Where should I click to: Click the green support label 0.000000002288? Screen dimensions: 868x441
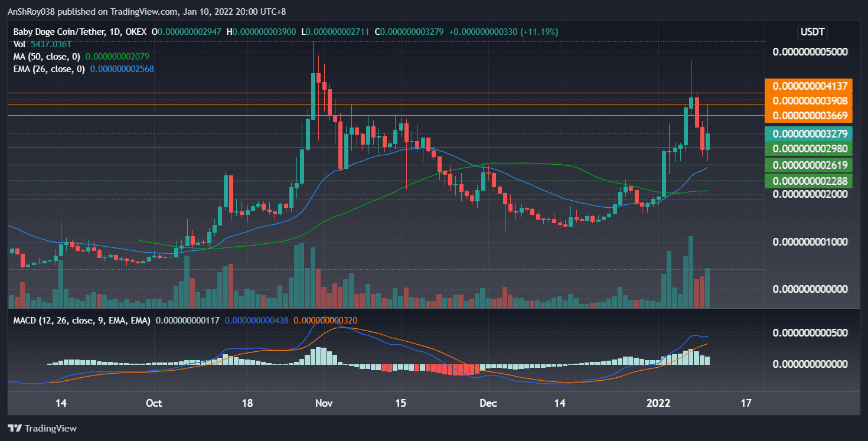point(809,180)
